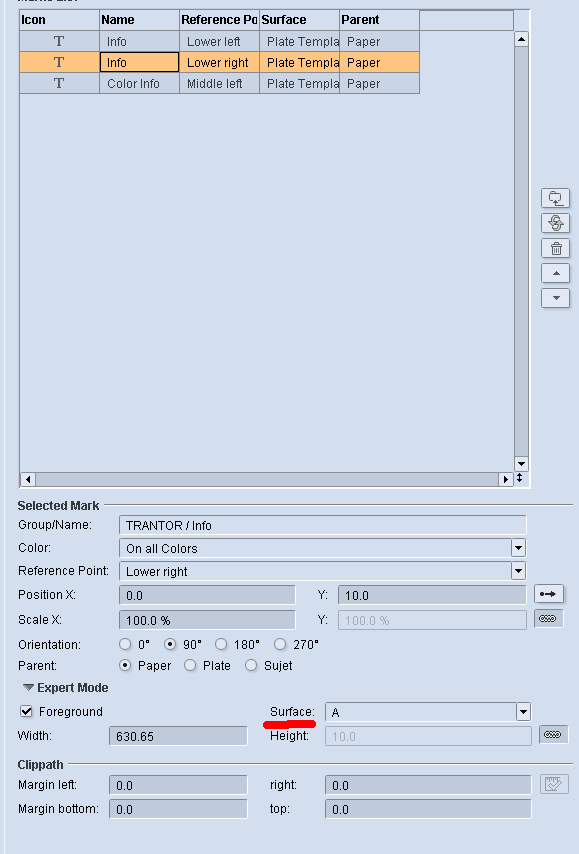Select 90° orientation
Viewport: 579px width, 854px height.
tap(170, 644)
